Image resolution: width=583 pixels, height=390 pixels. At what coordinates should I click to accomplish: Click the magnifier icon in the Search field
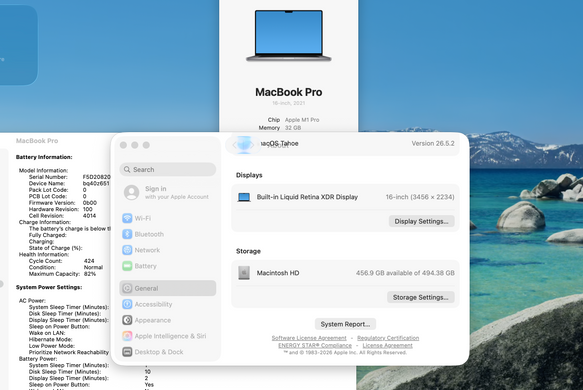[x=127, y=170]
